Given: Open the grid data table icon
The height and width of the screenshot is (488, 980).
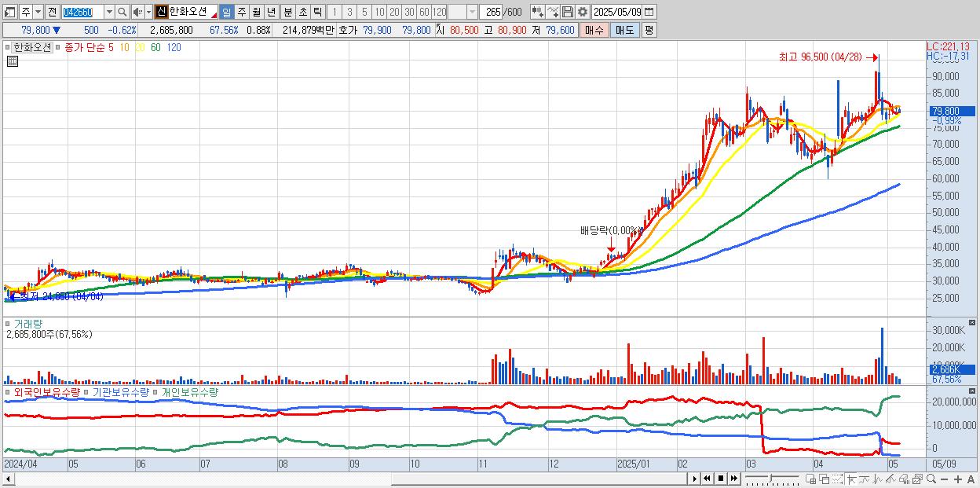Looking at the screenshot, I should click(13, 61).
